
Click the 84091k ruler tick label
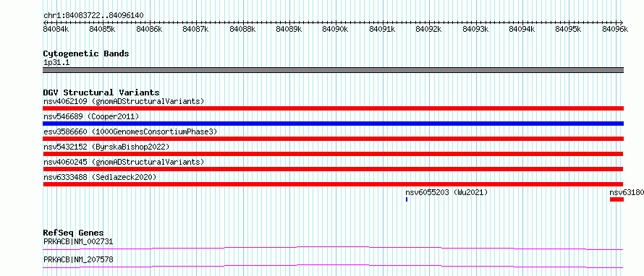point(382,29)
